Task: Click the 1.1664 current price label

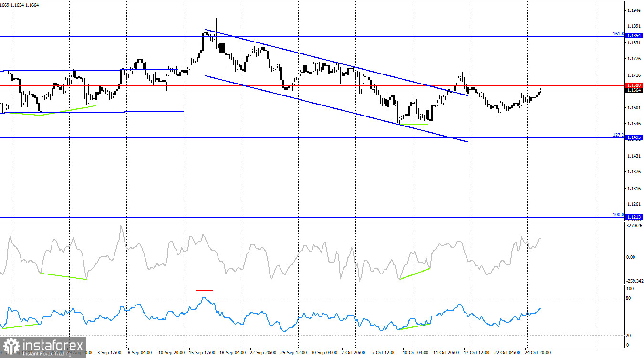Action: [x=634, y=90]
